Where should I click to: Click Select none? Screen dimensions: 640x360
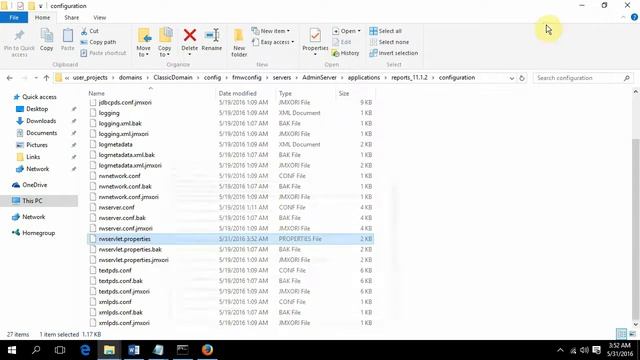389,42
